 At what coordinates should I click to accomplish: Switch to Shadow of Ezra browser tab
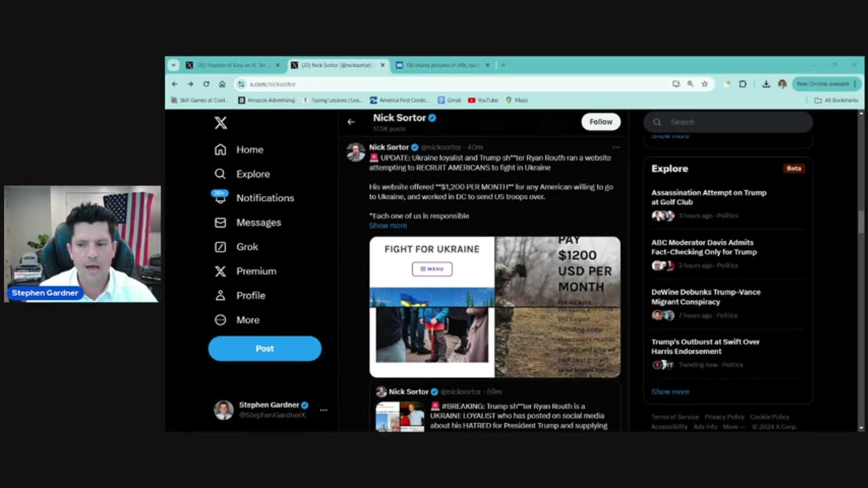[x=233, y=65]
